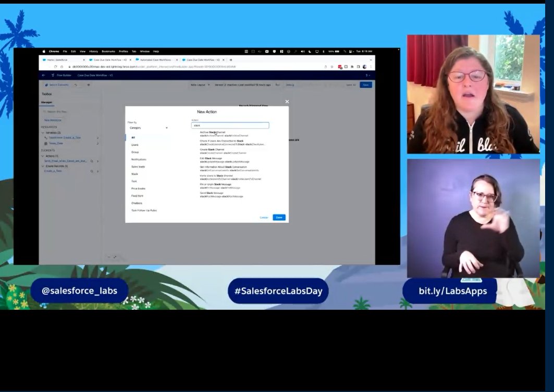The width and height of the screenshot is (554, 392).
Task: Click the Done button in New Action dialog
Action: pyautogui.click(x=279, y=218)
